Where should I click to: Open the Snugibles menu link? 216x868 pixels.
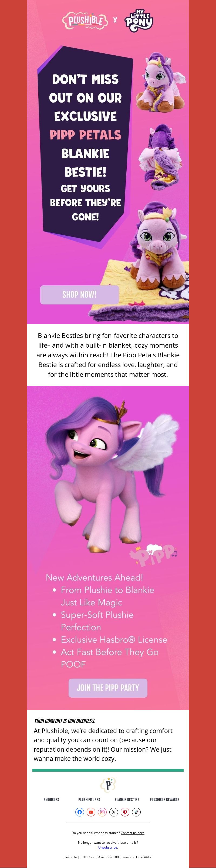[x=51, y=800]
